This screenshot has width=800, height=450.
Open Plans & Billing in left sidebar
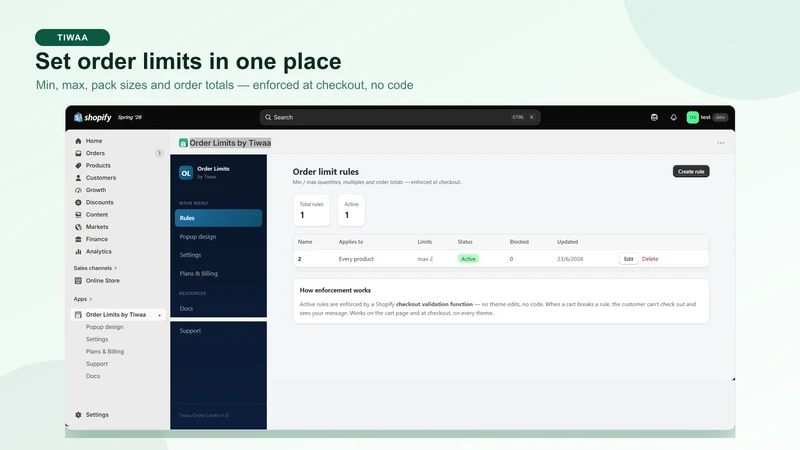[x=105, y=352]
